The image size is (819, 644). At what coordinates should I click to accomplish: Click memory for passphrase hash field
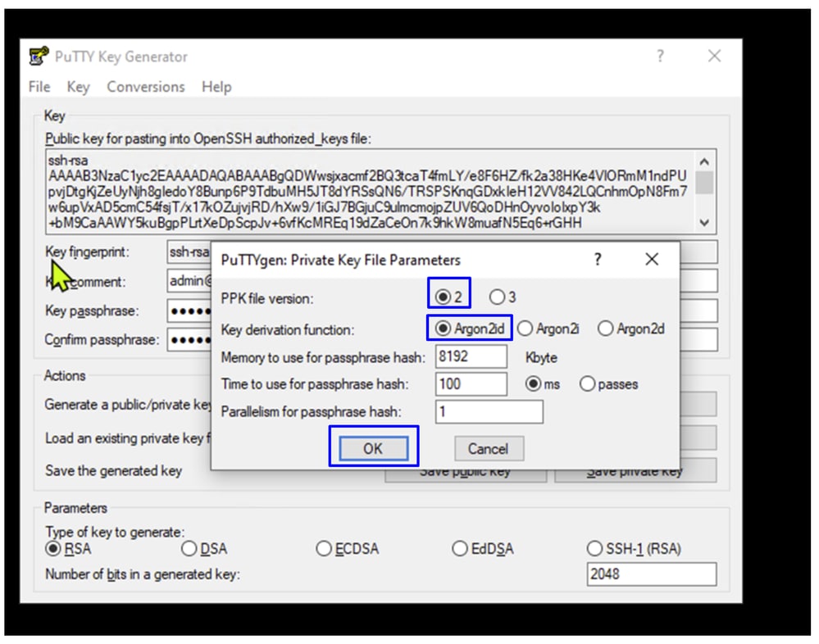point(471,357)
